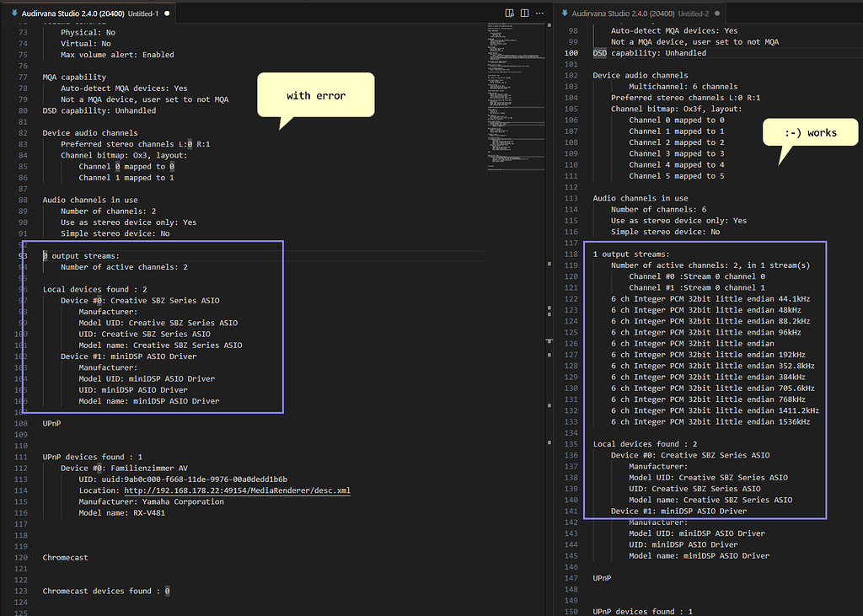Click the Split Editor Right icon
The image size is (863, 616).
[524, 13]
